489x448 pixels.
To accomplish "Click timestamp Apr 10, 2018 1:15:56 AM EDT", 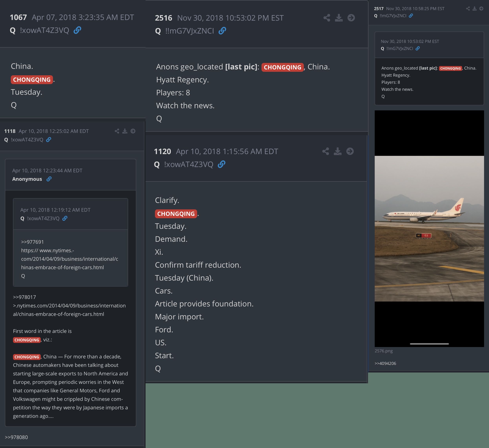I will [x=227, y=152].
